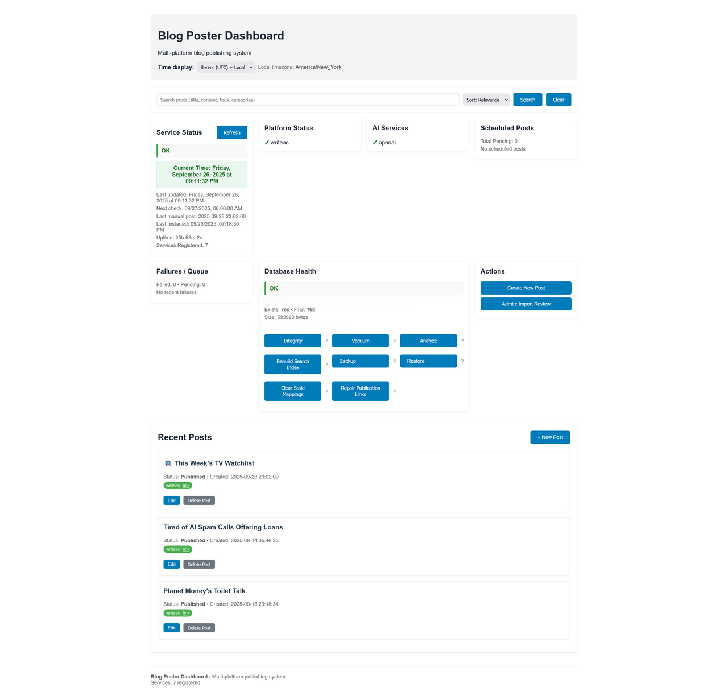
Task: Open writeas link for TV Watchlist post
Action: (186, 486)
